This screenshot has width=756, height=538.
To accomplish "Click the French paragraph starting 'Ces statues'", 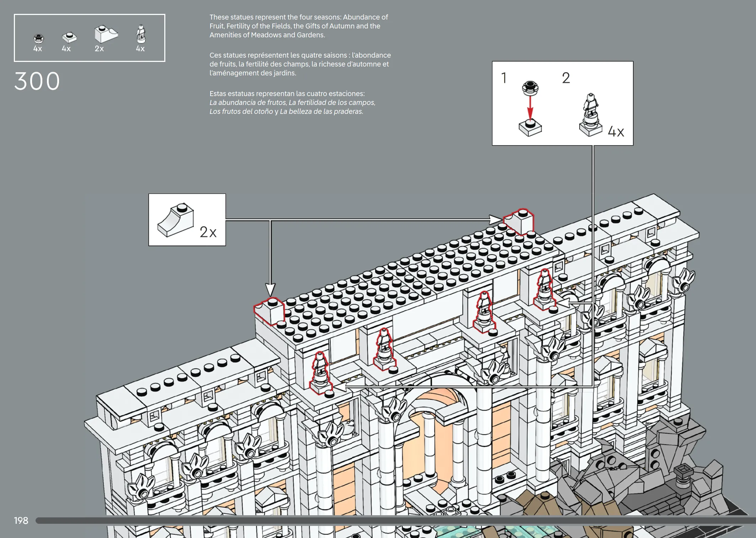I will [x=300, y=64].
